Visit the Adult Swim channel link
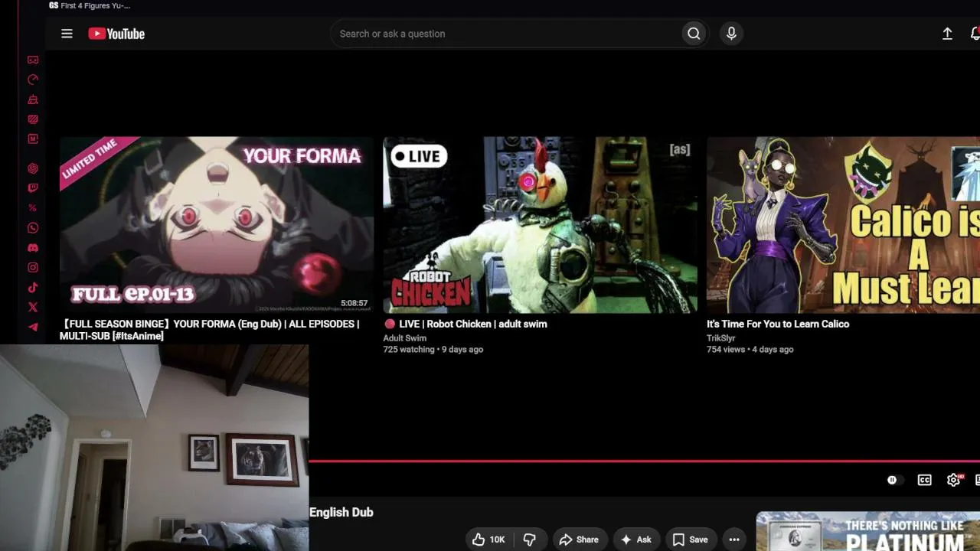Screen dimensions: 980x551 pyautogui.click(x=405, y=337)
